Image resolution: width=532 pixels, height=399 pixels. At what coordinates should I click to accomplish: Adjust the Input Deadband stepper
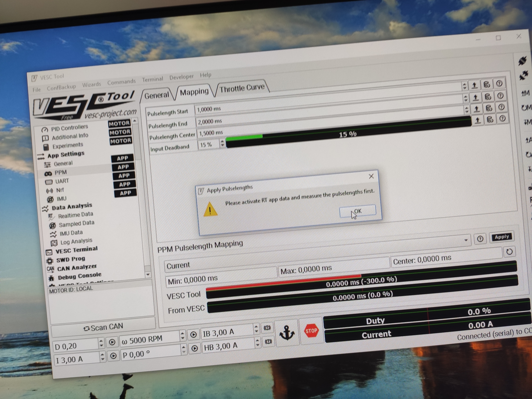click(x=222, y=144)
